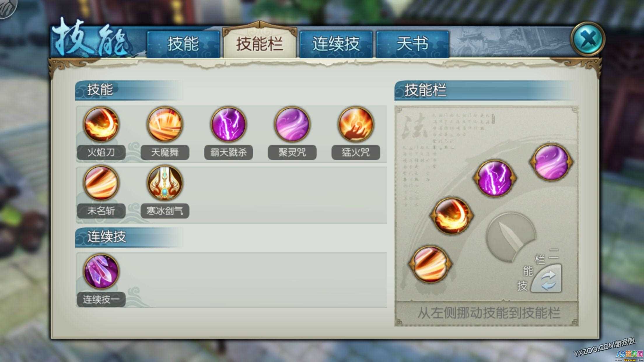
Task: Select the 寒冰剑气 sword skill icon
Action: (x=165, y=183)
